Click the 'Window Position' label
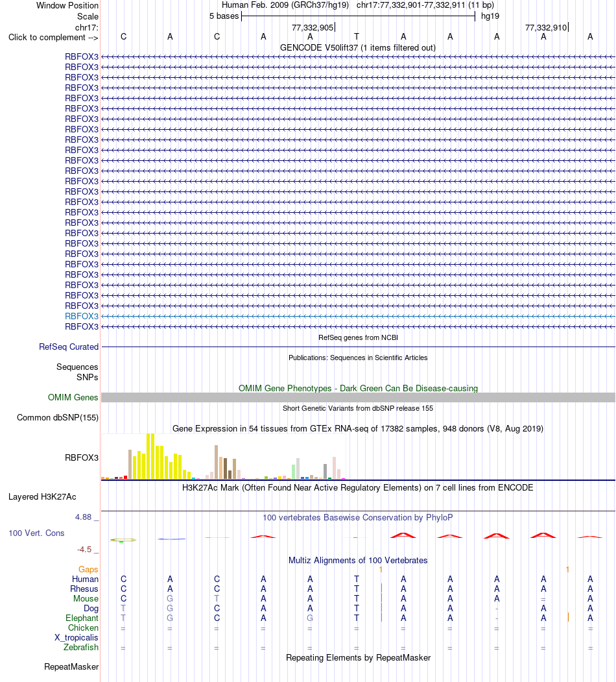This screenshot has height=682, width=616. [67, 6]
